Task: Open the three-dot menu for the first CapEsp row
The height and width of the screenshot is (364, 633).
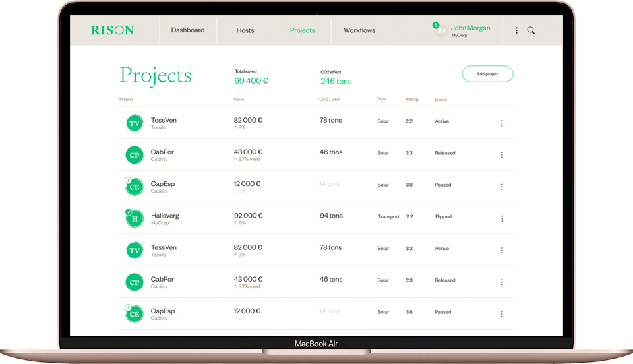Action: (502, 187)
